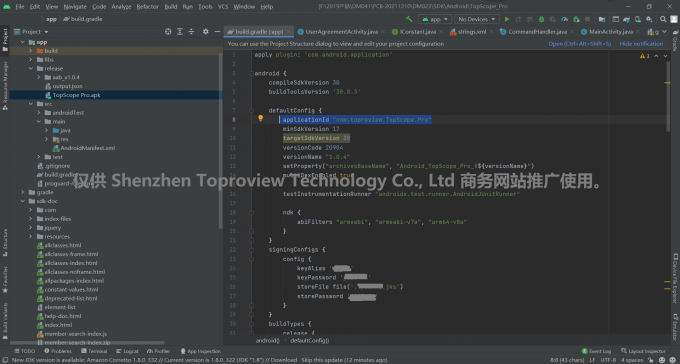Open the Problems tool button
This screenshot has height=364, width=680.
click(x=58, y=351)
